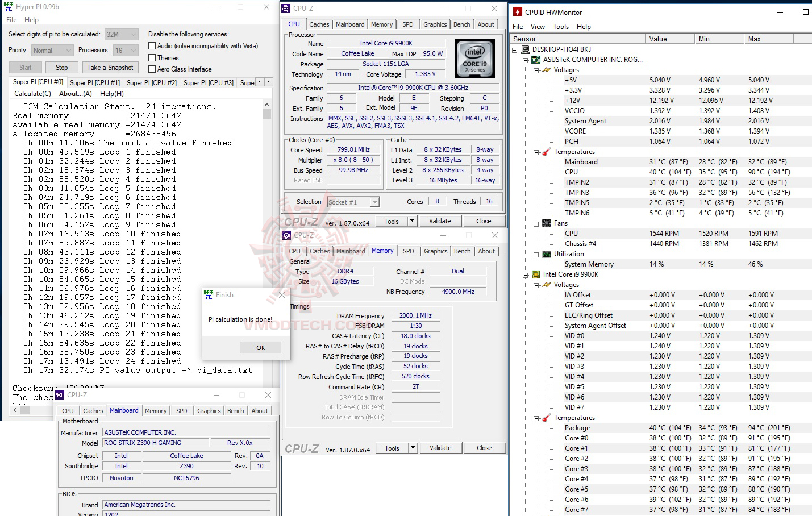Click the CPUID HWMonitor flame icon
This screenshot has height=516, width=812.
[517, 11]
